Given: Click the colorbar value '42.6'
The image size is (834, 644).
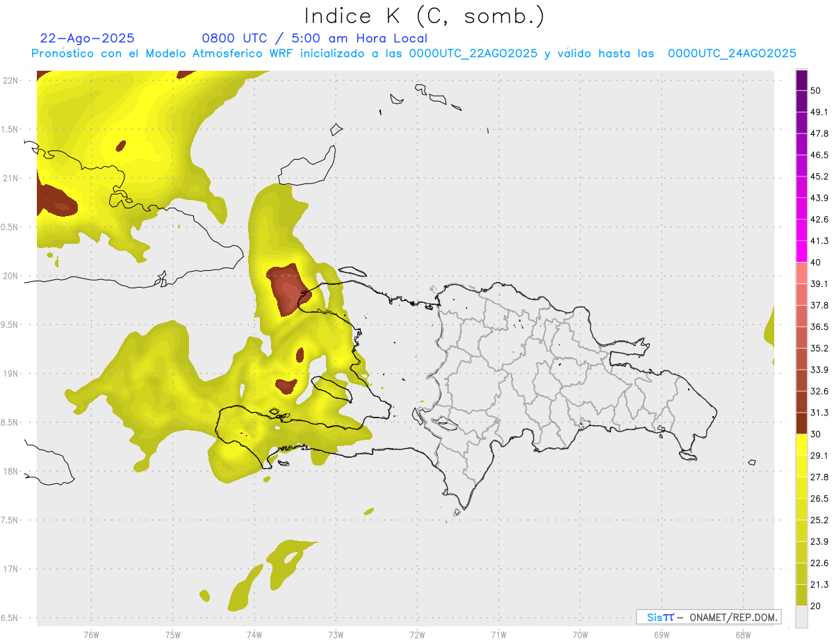Looking at the screenshot, I should 819,220.
